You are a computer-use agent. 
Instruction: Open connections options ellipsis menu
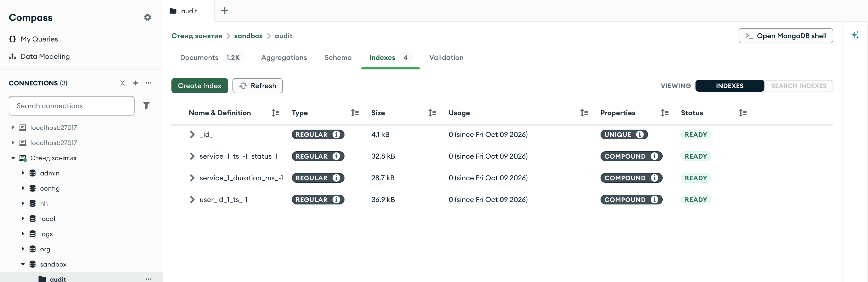149,83
